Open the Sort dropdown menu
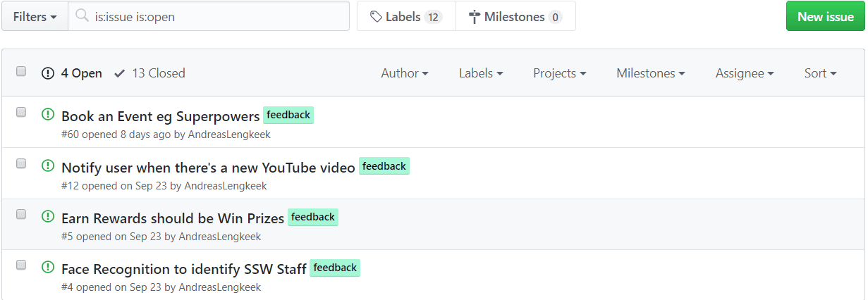The width and height of the screenshot is (868, 300). [x=820, y=73]
